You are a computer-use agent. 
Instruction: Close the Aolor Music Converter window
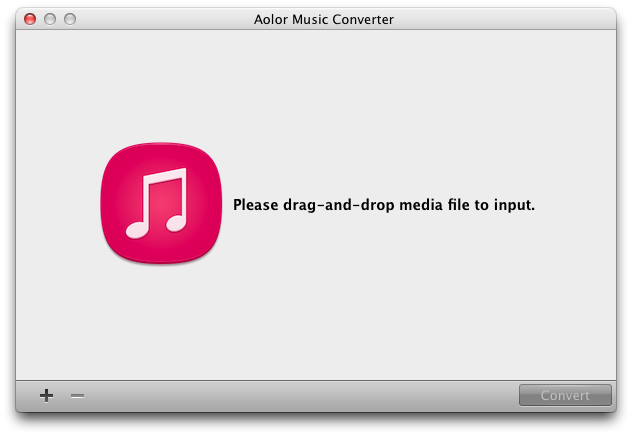30,19
